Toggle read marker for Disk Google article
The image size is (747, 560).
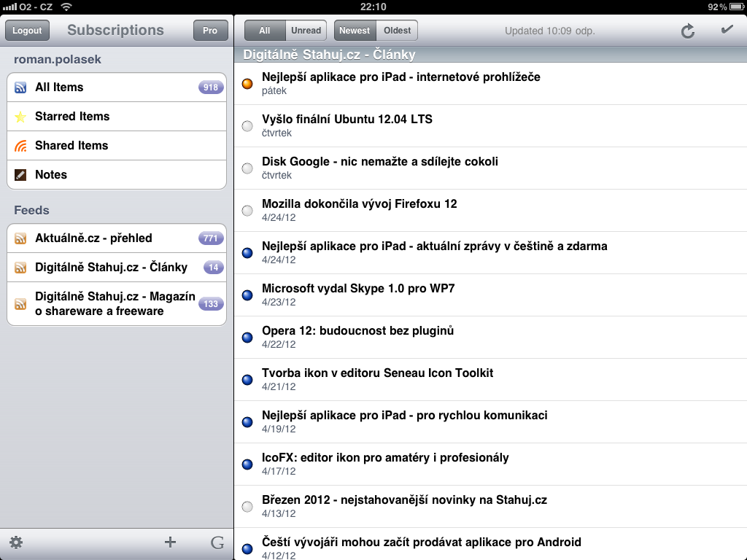tap(247, 168)
